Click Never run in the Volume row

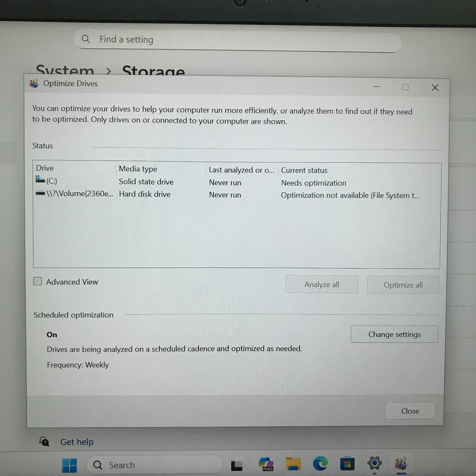(x=225, y=195)
